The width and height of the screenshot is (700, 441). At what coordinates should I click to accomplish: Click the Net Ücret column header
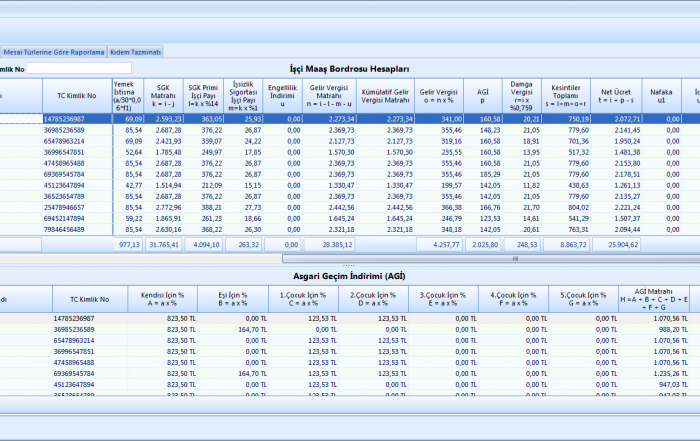[x=614, y=95]
